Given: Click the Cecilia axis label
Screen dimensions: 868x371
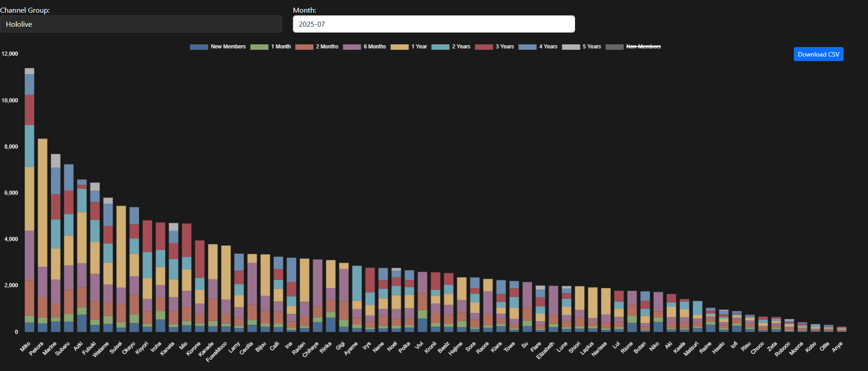Looking at the screenshot, I should 246,348.
